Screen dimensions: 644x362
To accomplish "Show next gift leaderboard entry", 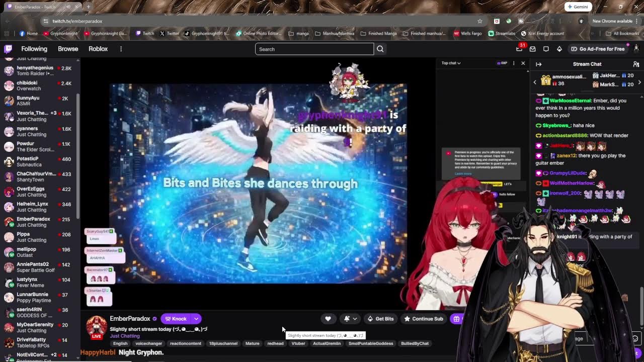I will click(x=639, y=82).
